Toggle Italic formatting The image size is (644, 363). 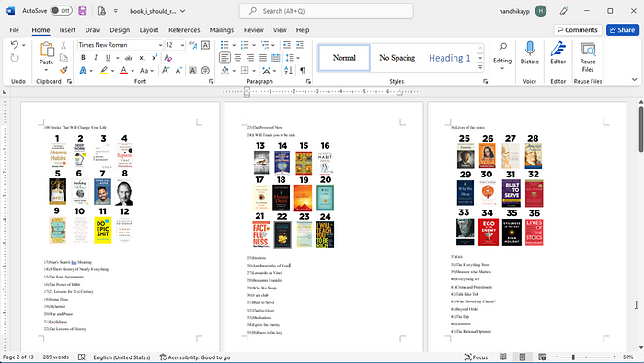96,58
